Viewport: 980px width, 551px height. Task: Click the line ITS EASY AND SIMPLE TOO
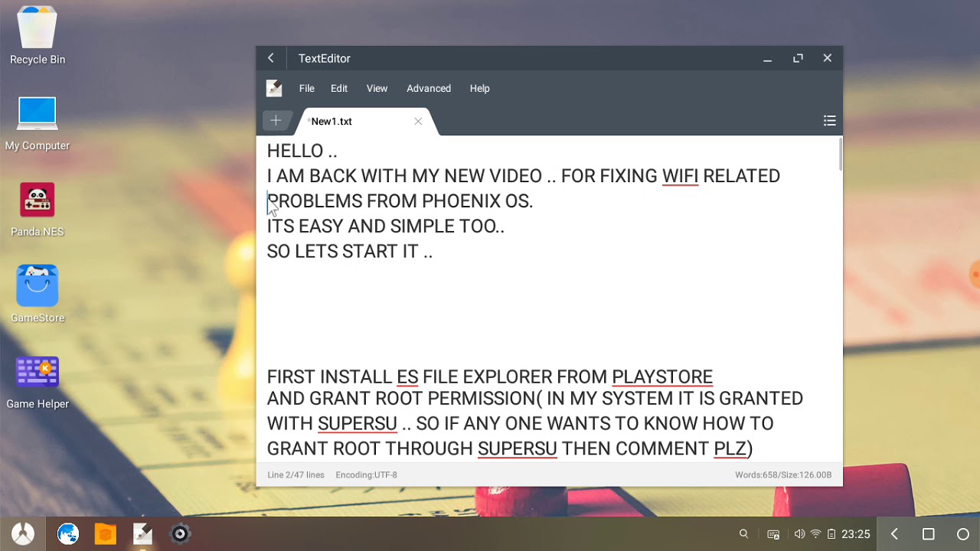point(386,227)
